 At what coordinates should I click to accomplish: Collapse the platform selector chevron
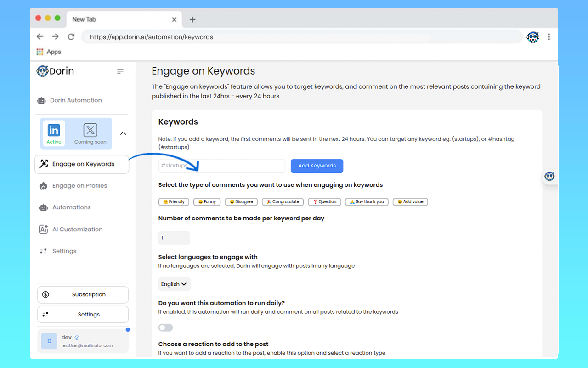[123, 133]
